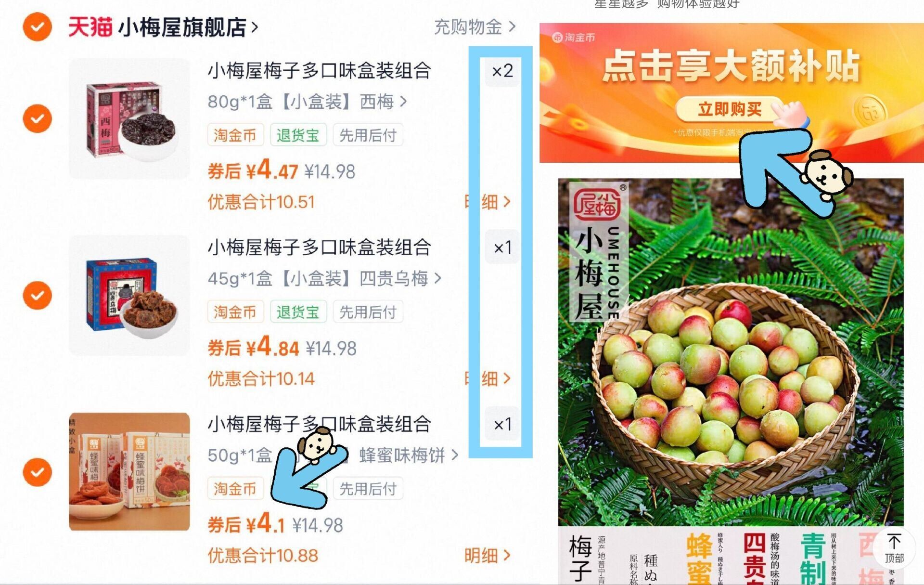Open the 小梅屋旗舰店 store page

pos(188,27)
